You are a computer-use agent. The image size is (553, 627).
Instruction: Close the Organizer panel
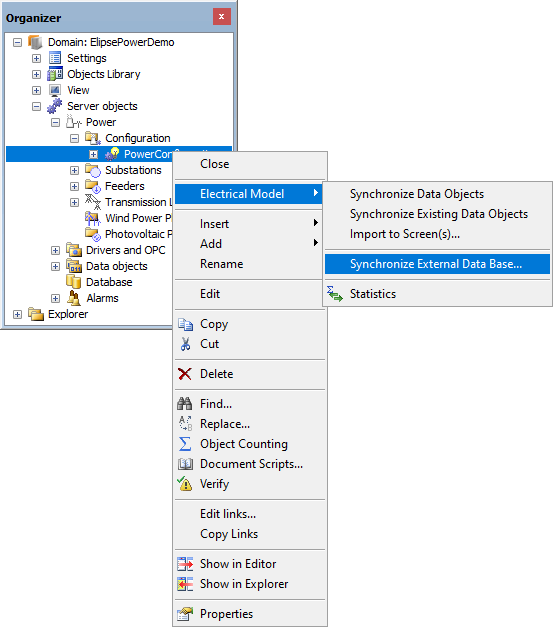click(222, 17)
